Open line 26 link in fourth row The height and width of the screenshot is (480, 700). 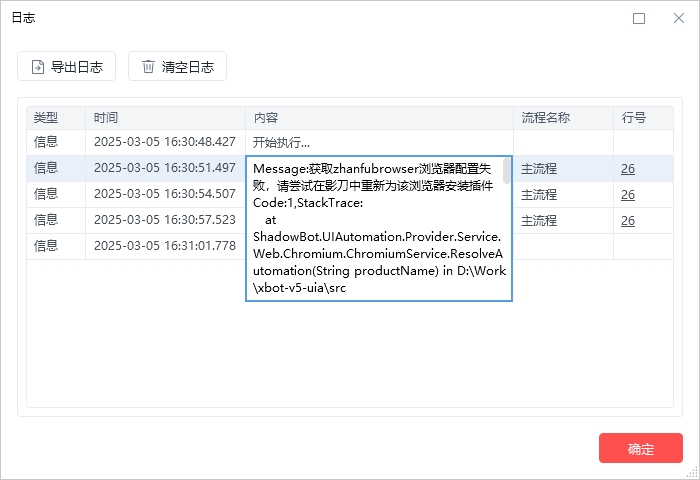(628, 220)
